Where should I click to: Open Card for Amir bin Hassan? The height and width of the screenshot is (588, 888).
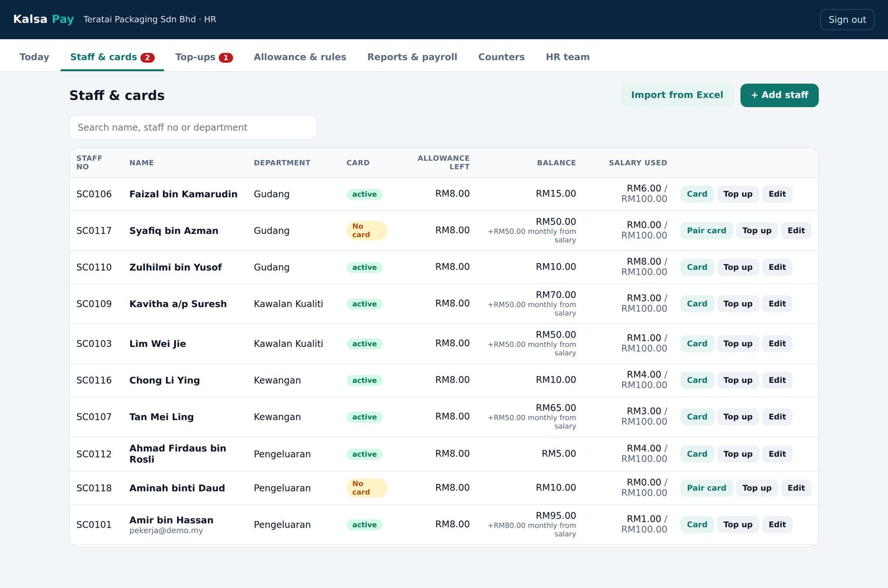click(x=697, y=525)
